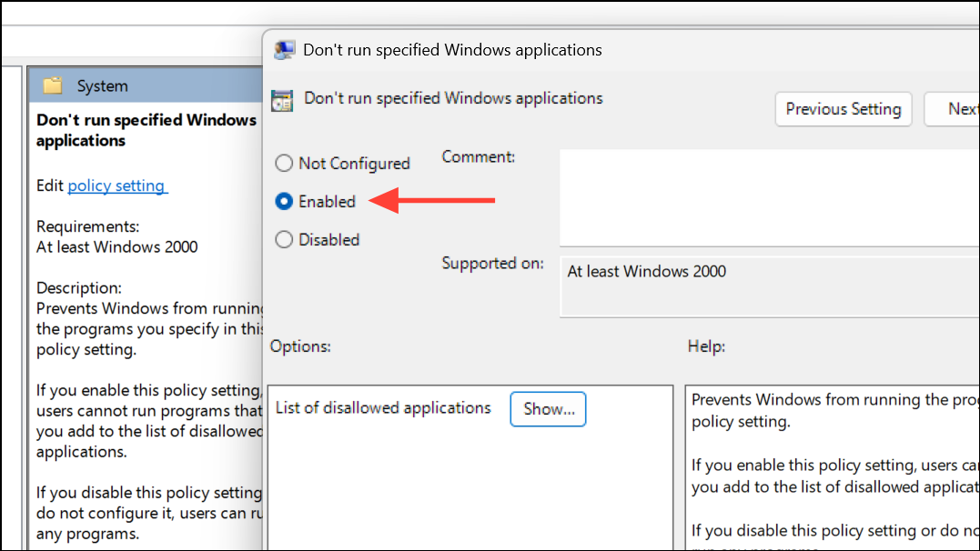The width and height of the screenshot is (980, 551).
Task: Click the Supported on: label
Action: coord(492,264)
